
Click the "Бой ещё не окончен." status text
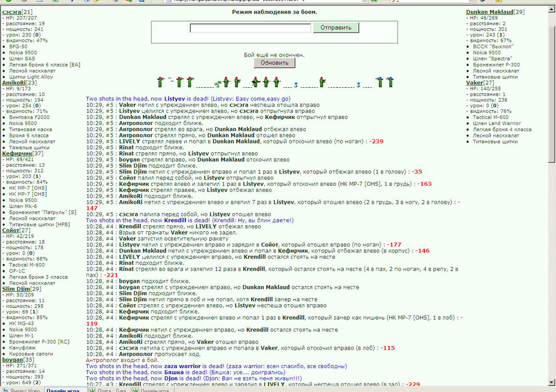(274, 55)
